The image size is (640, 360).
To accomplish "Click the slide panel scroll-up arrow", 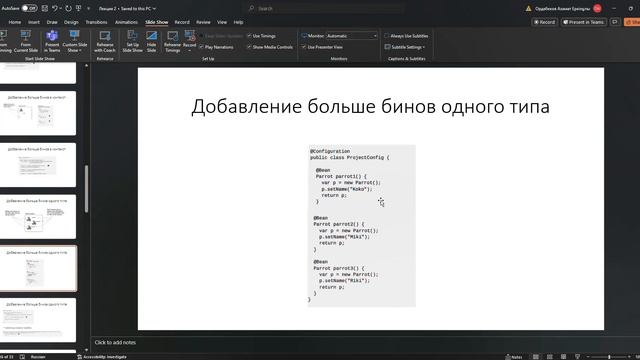I will [86, 66].
